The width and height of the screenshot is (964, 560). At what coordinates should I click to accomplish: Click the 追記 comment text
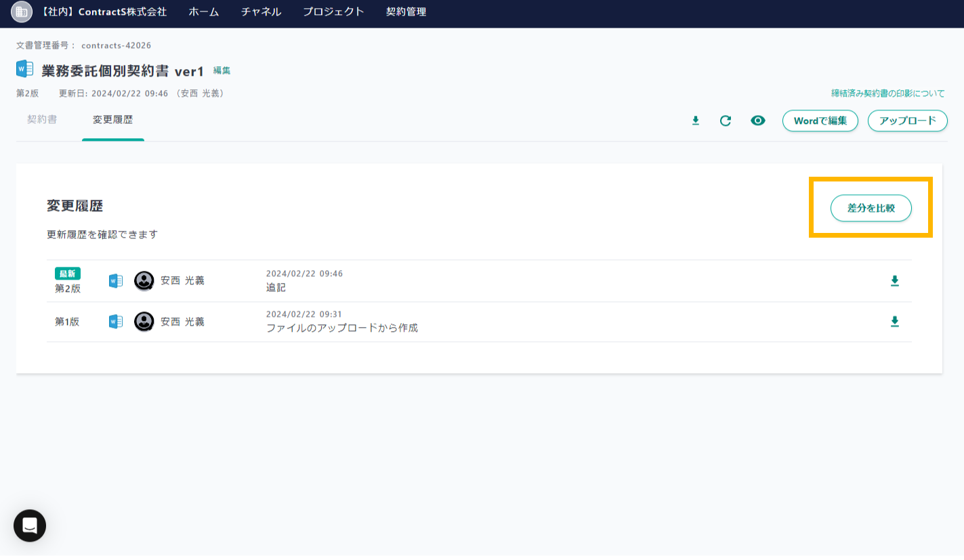point(276,288)
